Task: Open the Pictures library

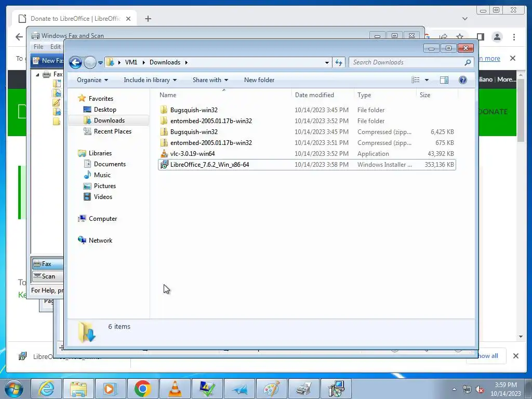Action: [x=104, y=186]
